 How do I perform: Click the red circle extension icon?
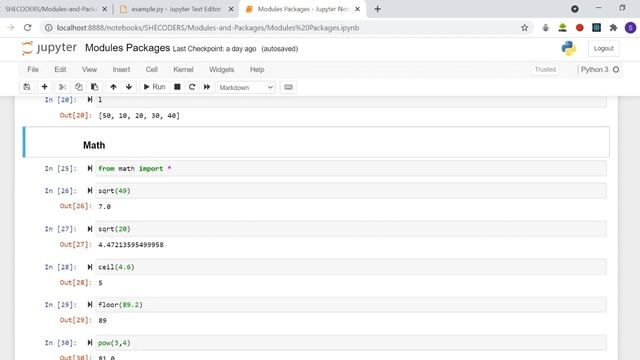580,28
